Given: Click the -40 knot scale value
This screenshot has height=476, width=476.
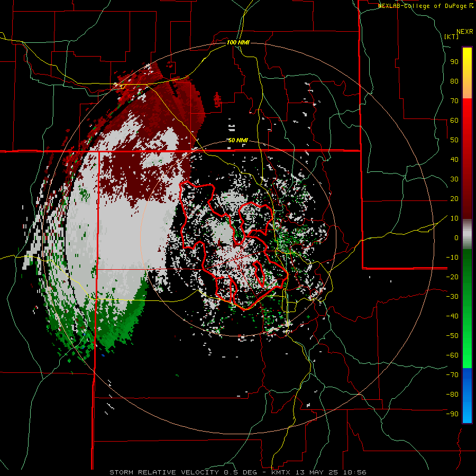Looking at the screenshot, I should 452,316.
